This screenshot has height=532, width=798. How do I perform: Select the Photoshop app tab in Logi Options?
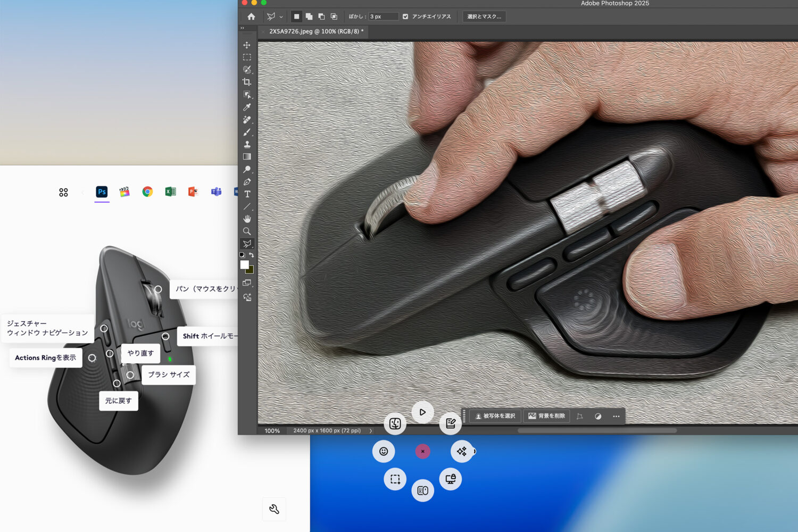102,192
